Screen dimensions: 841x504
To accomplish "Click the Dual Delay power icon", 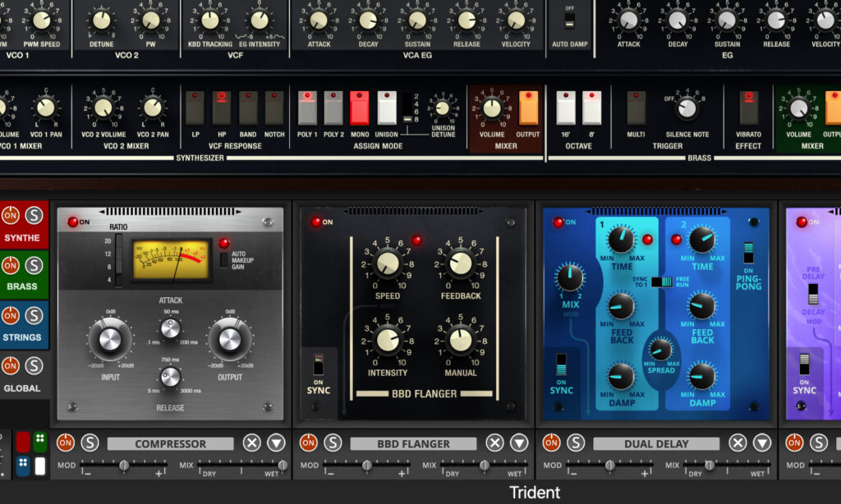I will coord(551,443).
